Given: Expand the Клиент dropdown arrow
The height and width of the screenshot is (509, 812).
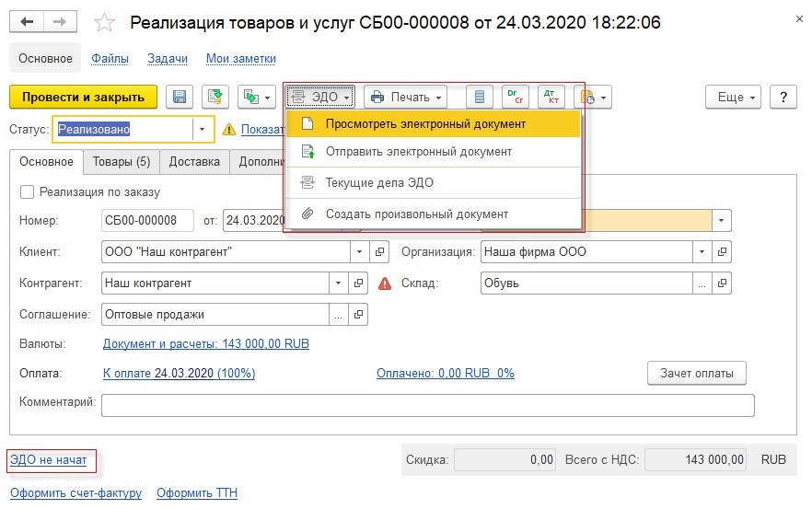Looking at the screenshot, I should point(359,252).
